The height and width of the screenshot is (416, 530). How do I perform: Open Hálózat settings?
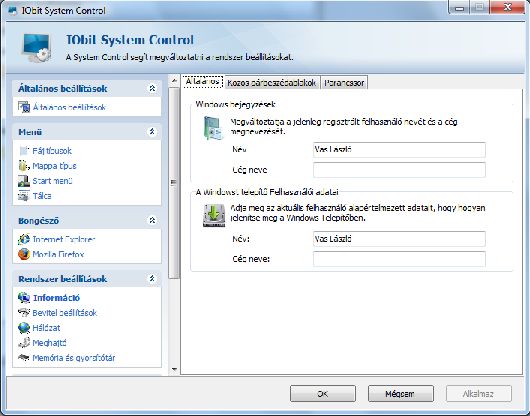pos(46,328)
